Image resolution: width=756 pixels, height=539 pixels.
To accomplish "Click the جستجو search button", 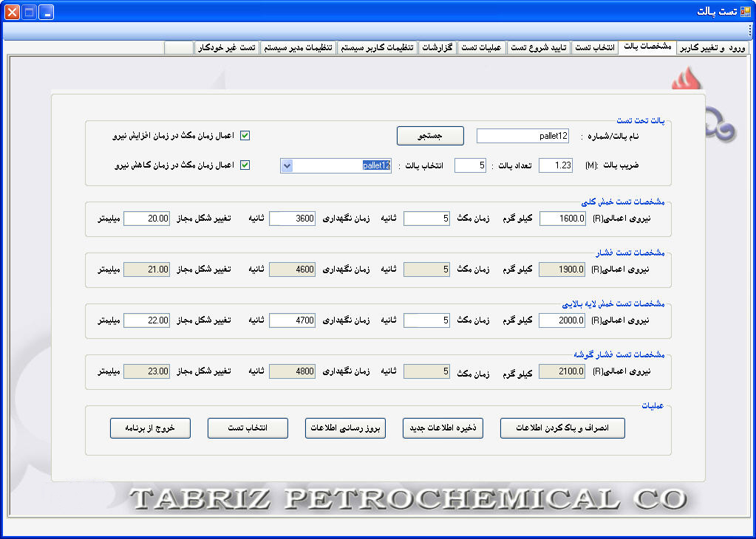I will tap(430, 136).
